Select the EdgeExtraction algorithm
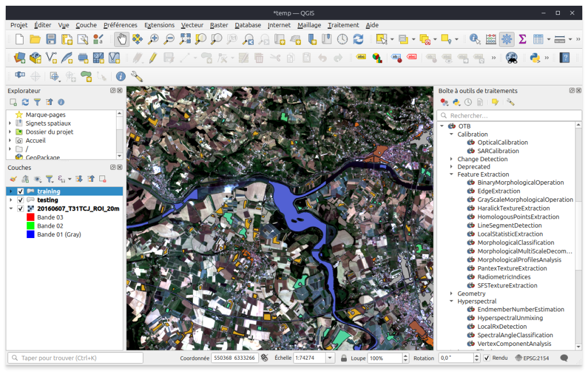Image resolution: width=588 pixels, height=374 pixels. pos(498,191)
